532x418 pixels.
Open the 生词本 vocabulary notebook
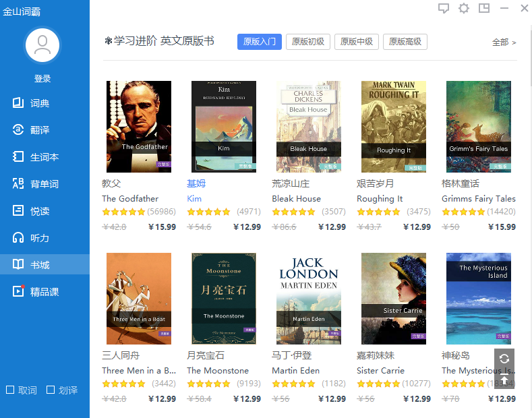click(44, 157)
